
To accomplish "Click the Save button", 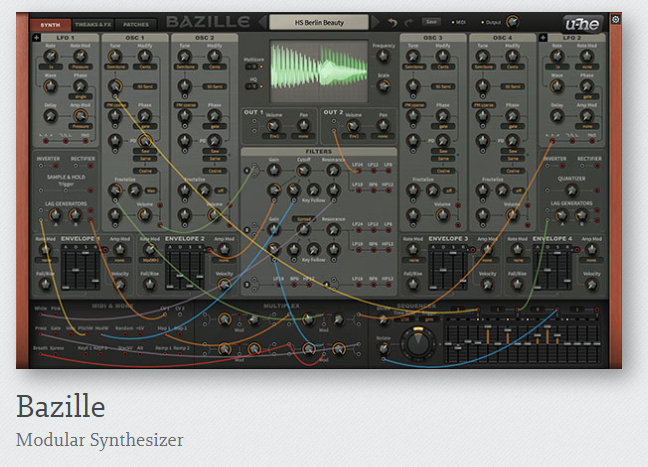I will click(x=431, y=21).
